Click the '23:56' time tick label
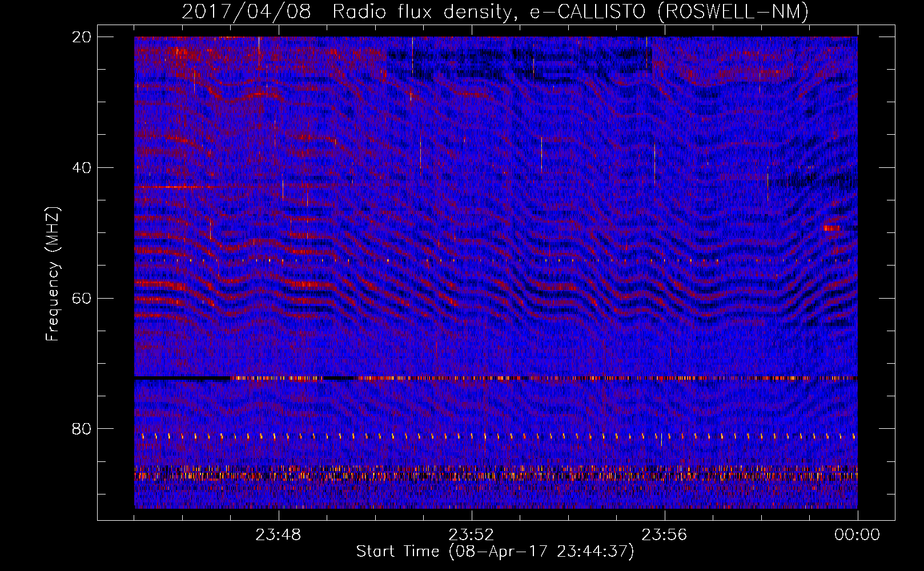924x571 pixels. coord(664,535)
